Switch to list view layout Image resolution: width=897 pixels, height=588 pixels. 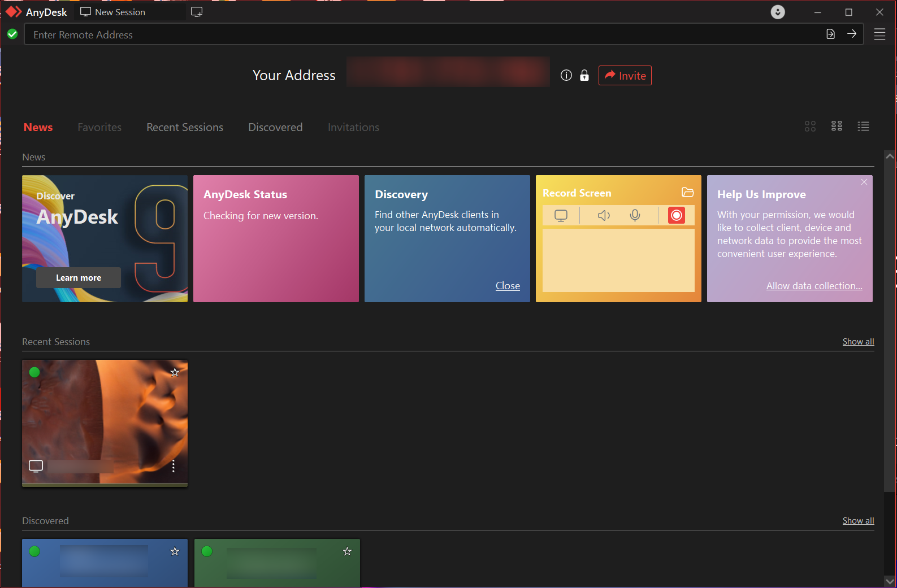tap(863, 127)
